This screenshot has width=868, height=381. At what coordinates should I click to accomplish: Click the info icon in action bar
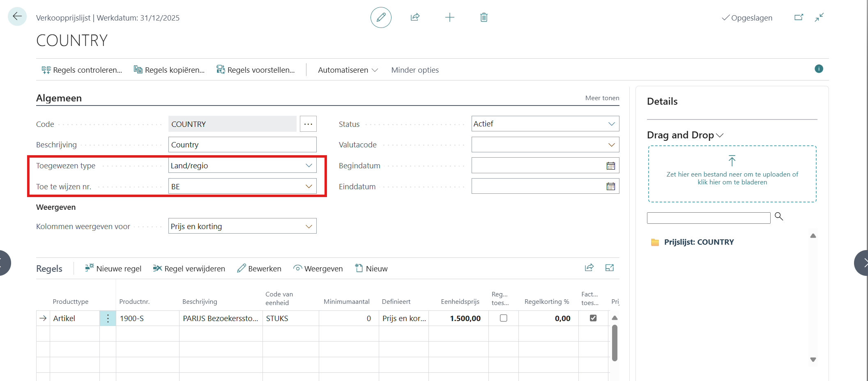pyautogui.click(x=818, y=69)
